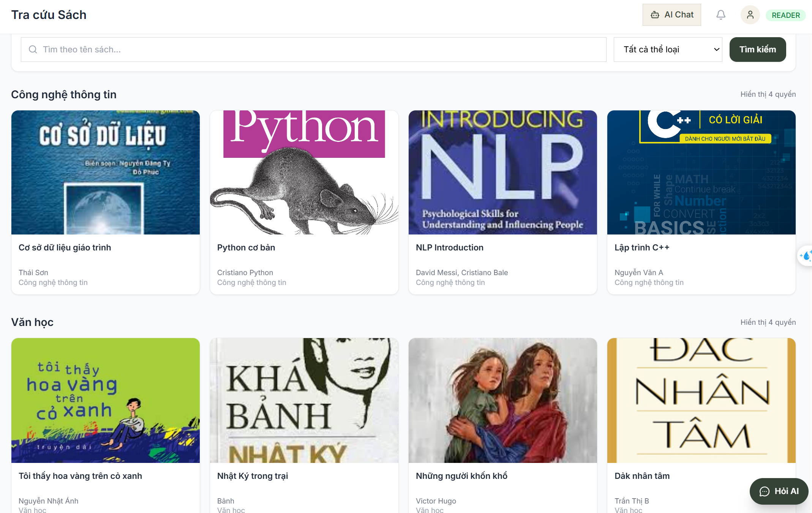The width and height of the screenshot is (812, 513).
Task: Click the blue droplet sparkle floating widget
Action: click(806, 256)
